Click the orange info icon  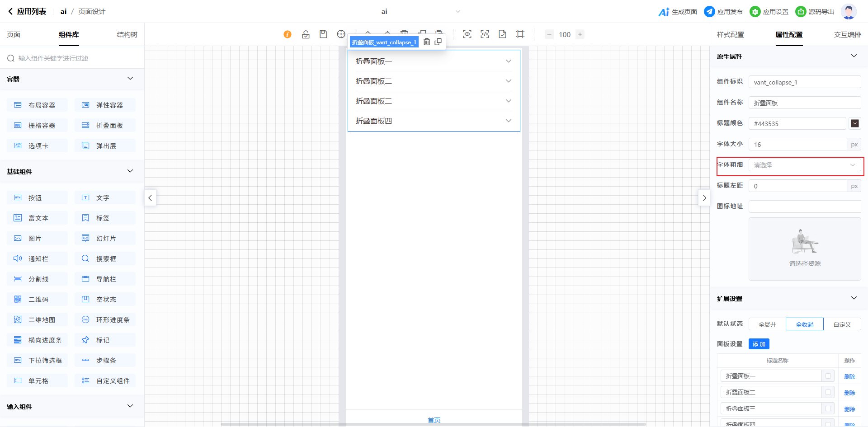(288, 34)
